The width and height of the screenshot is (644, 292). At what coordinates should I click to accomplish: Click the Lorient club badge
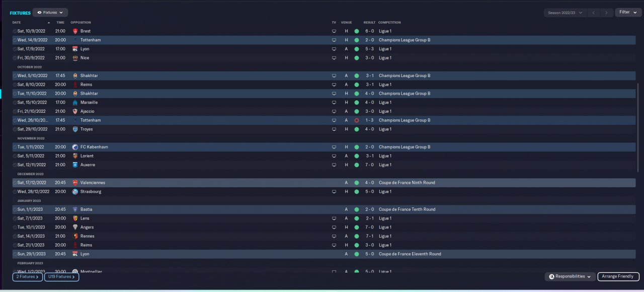coord(75,156)
